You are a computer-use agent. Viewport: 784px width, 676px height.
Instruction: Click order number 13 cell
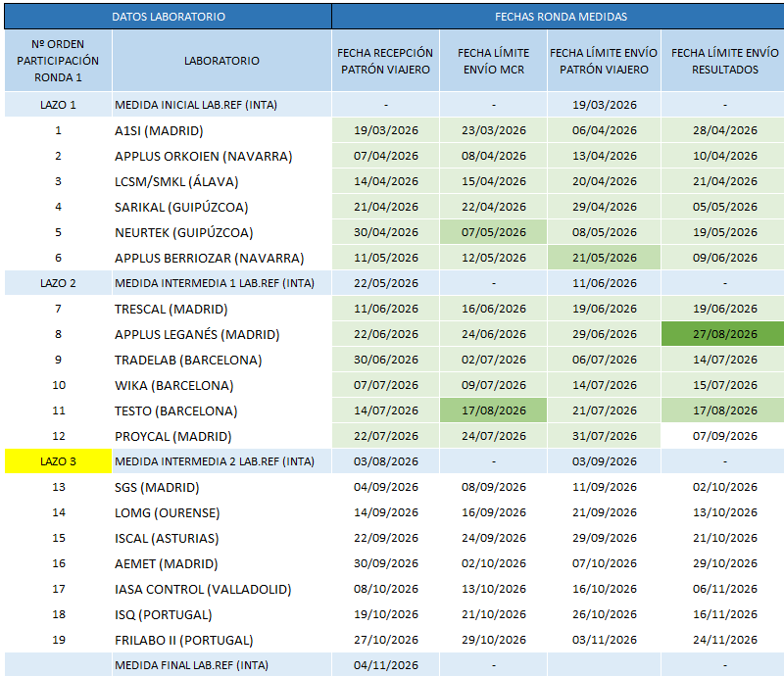[x=58, y=487]
